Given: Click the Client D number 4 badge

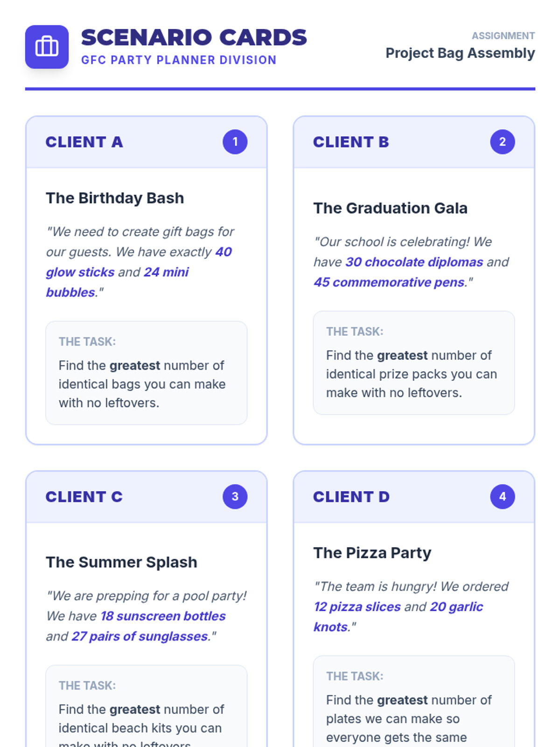Looking at the screenshot, I should pos(502,496).
